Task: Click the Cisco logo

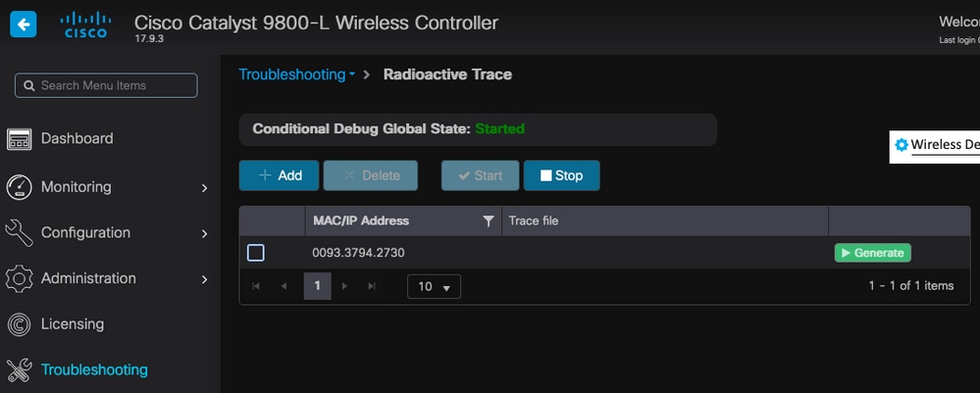Action: (85, 25)
